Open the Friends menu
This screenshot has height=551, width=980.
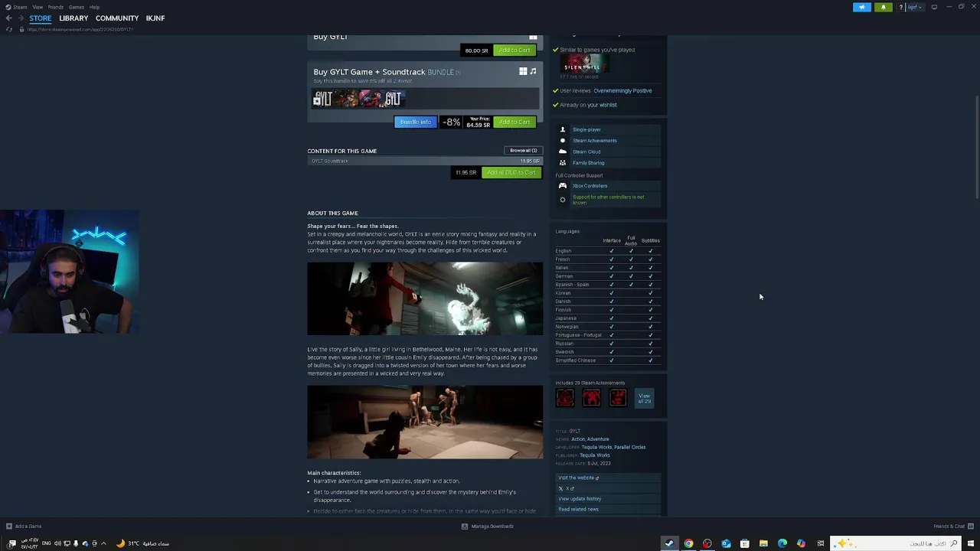(56, 7)
